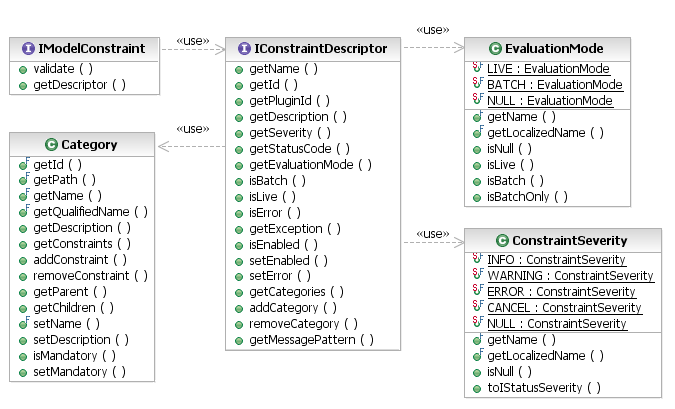Select the getSeverity ( ) method text
675x409 pixels.
pos(290,133)
